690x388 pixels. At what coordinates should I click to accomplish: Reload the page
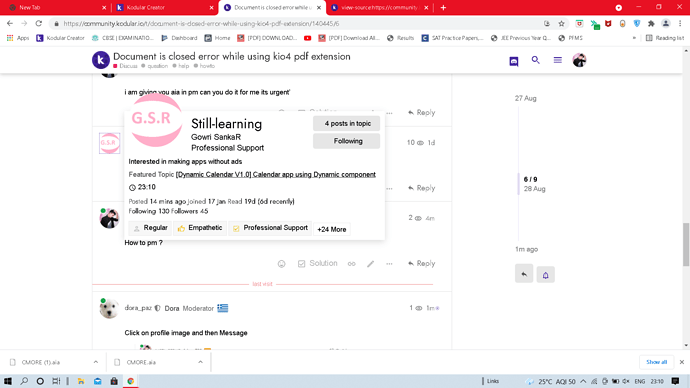click(x=39, y=23)
